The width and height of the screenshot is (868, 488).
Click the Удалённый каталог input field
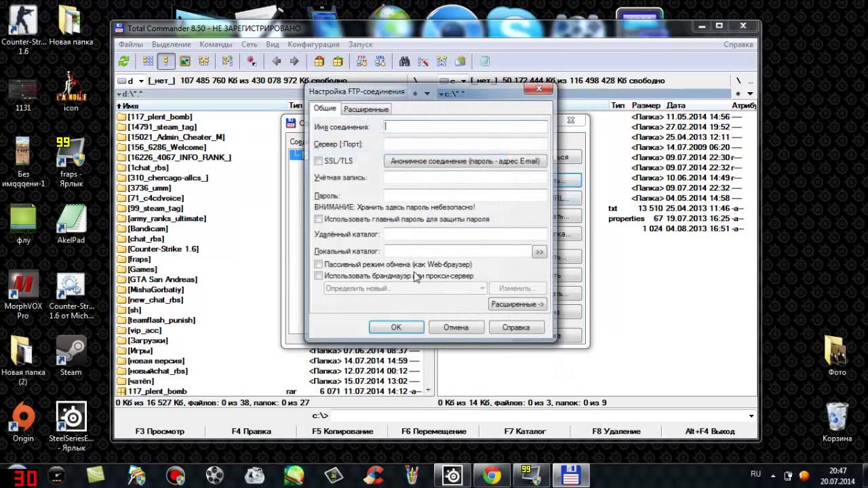[465, 235]
